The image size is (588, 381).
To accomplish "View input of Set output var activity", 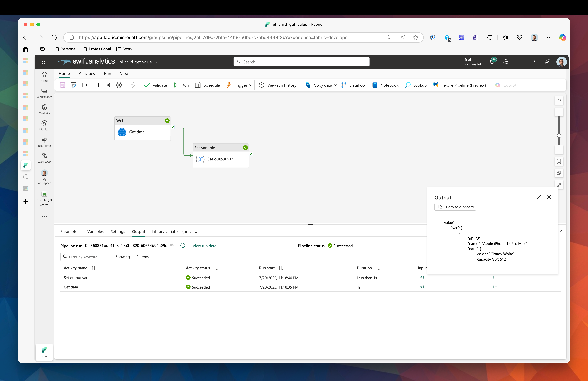I will pos(422,278).
